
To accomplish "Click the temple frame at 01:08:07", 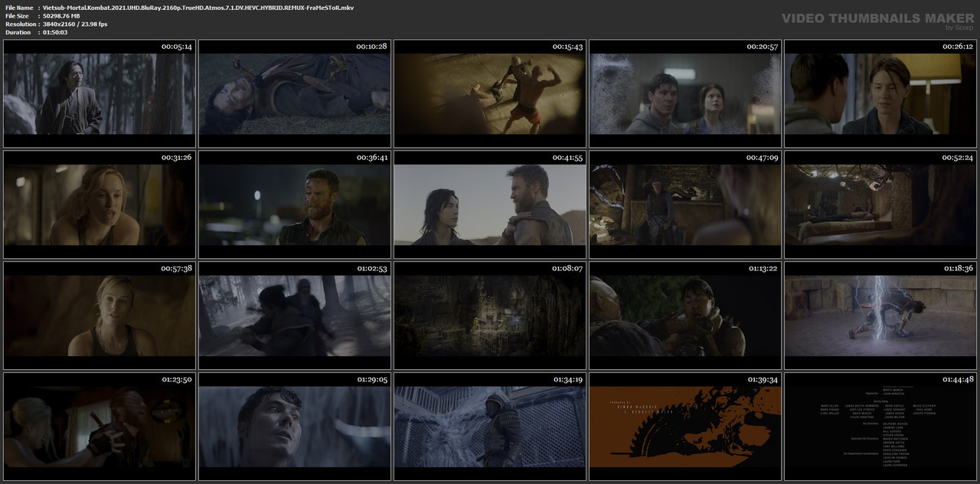I will (x=489, y=315).
